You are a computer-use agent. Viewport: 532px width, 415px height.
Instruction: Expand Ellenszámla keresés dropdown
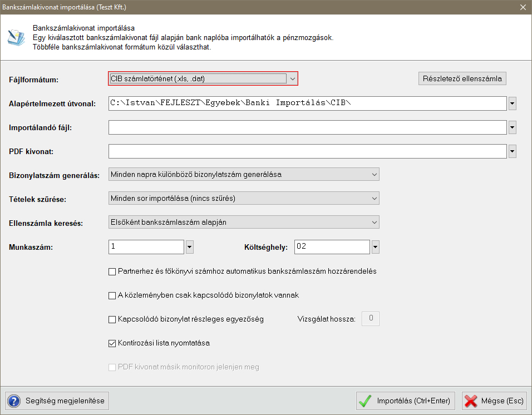(x=373, y=223)
